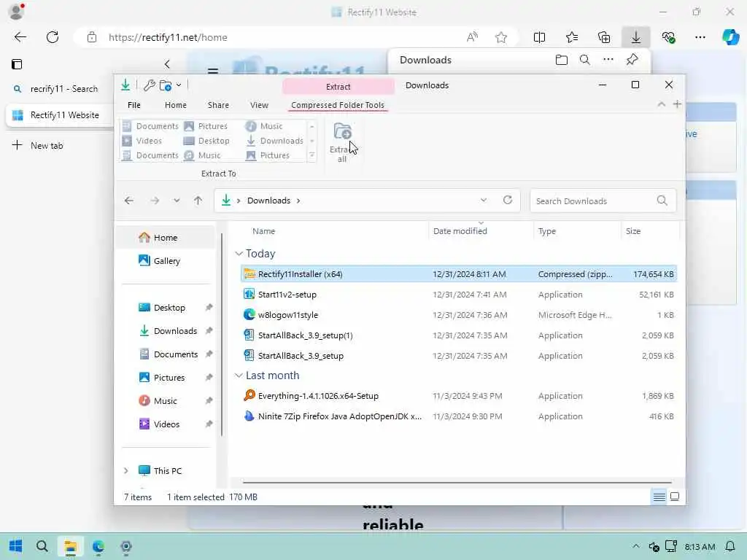Open the File menu in Explorer

(134, 105)
